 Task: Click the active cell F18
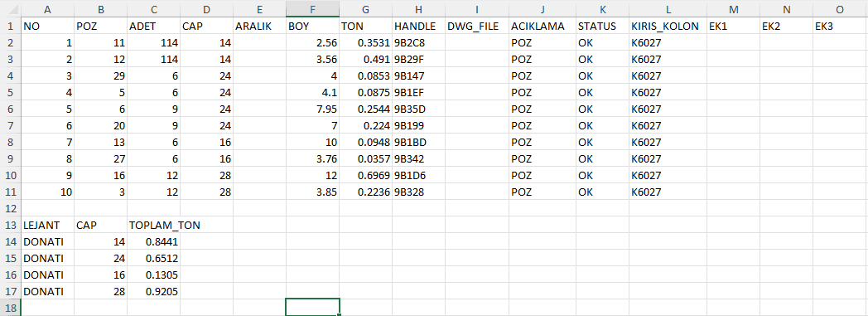313,307
